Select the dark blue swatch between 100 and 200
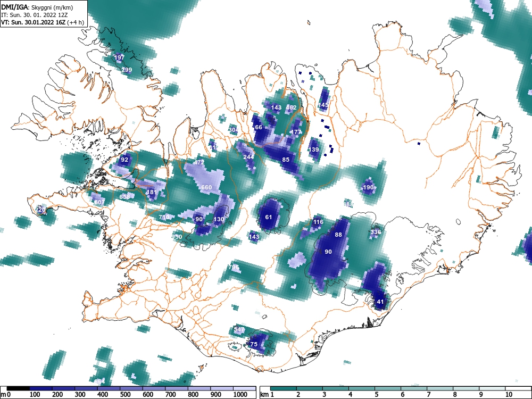 pyautogui.click(x=41, y=388)
